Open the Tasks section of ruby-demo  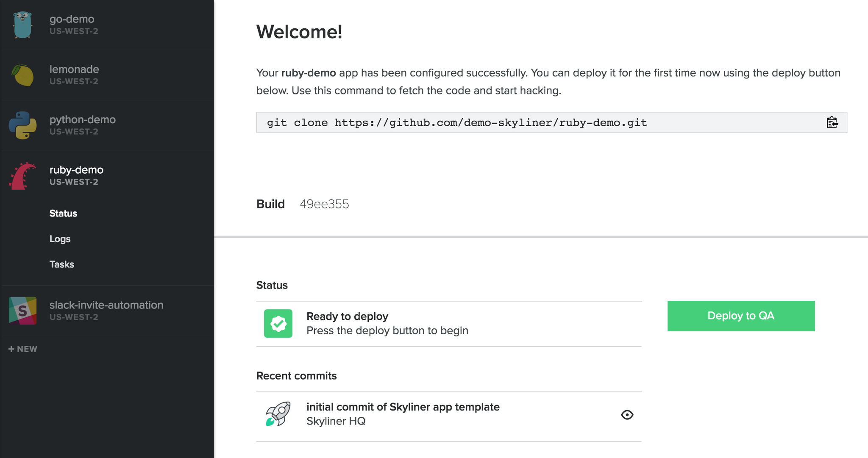61,264
